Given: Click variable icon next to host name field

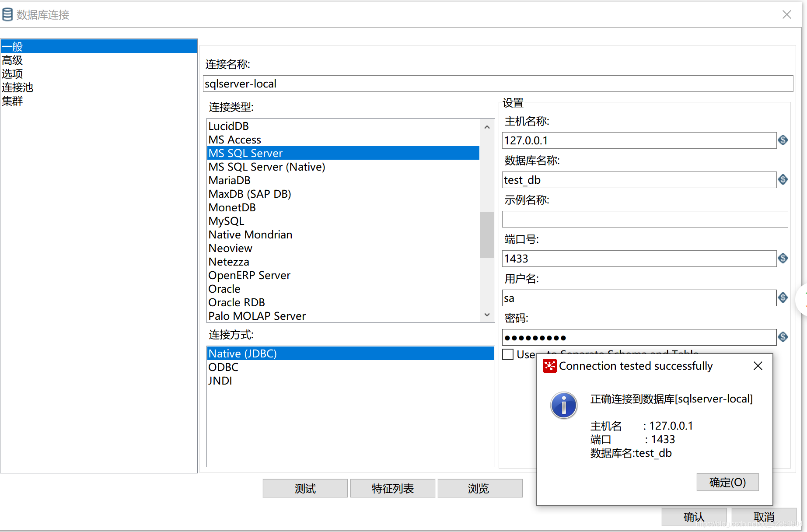Looking at the screenshot, I should pos(783,140).
